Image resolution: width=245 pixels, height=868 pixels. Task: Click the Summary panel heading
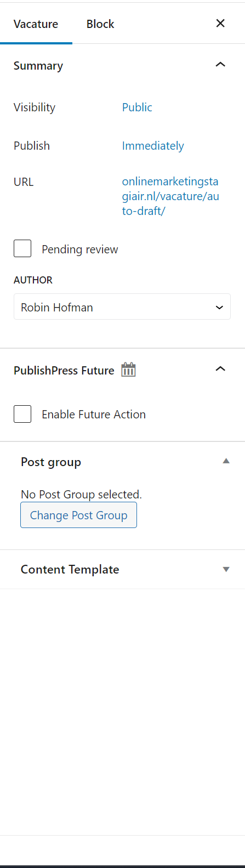[x=38, y=66]
